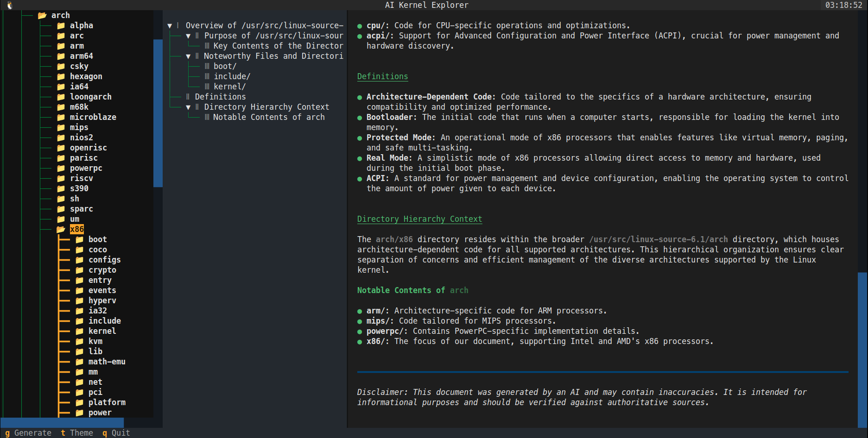The width and height of the screenshot is (868, 438).
Task: Open the Directory Hierarchy Context link
Action: (419, 219)
